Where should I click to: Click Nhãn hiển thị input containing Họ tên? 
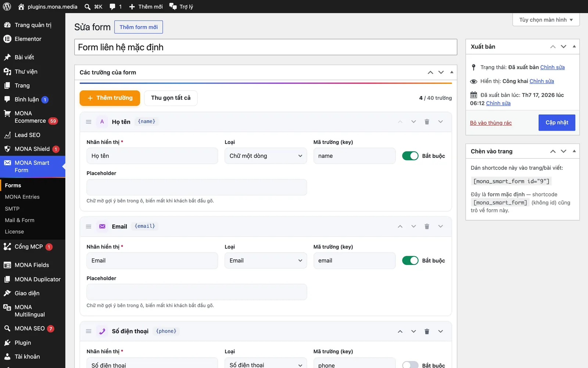(152, 156)
